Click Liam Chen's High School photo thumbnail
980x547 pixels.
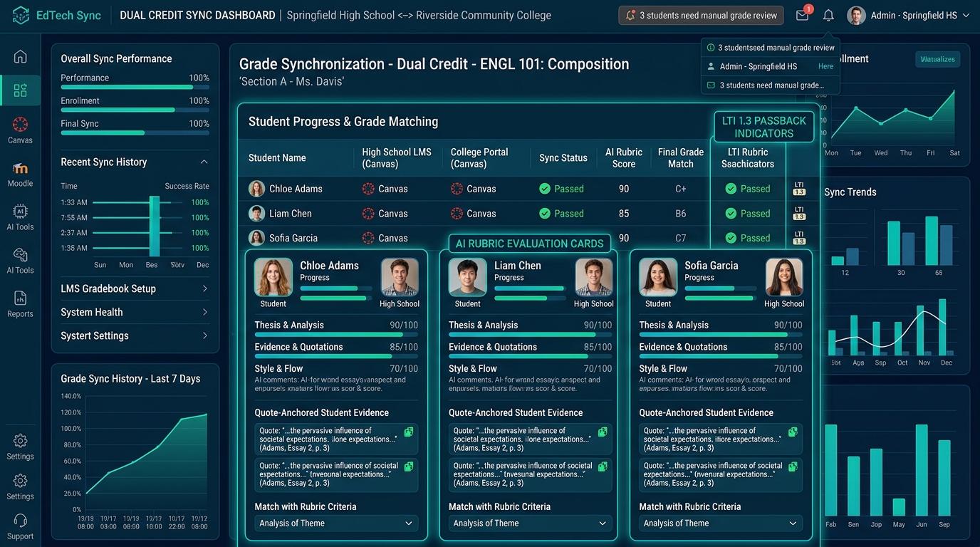593,277
